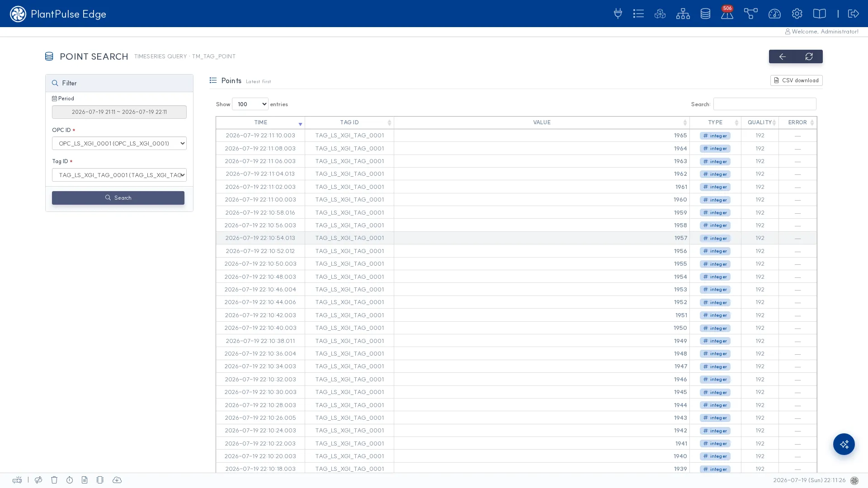The height and width of the screenshot is (488, 868).
Task: Click the footer date time 2026-07-19 (Sun)
Action: click(x=809, y=481)
